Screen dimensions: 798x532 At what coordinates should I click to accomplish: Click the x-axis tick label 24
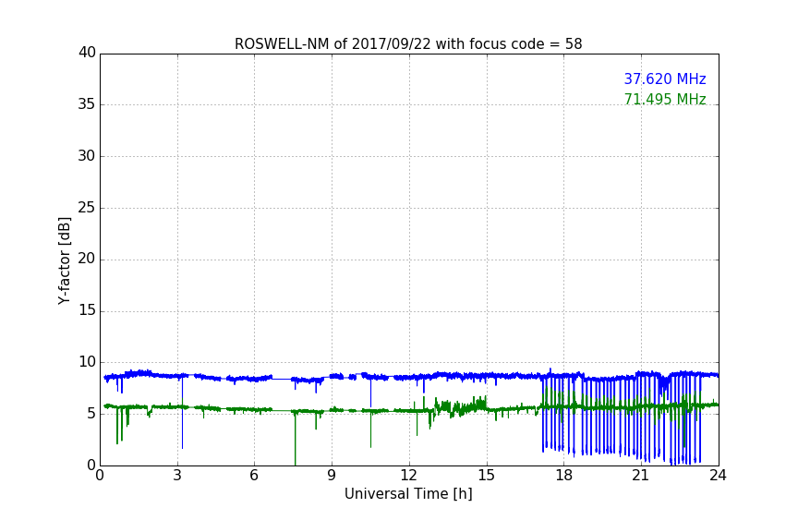tap(718, 476)
